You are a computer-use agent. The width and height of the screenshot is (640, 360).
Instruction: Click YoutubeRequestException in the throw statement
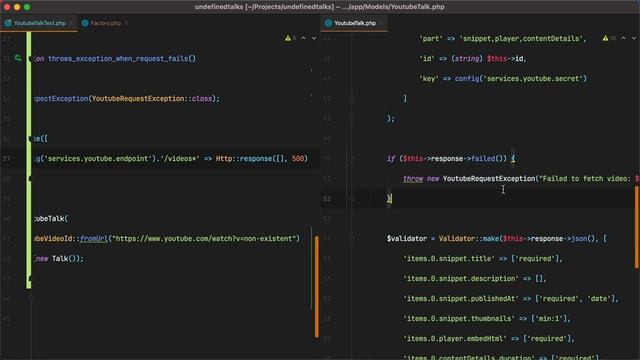489,178
